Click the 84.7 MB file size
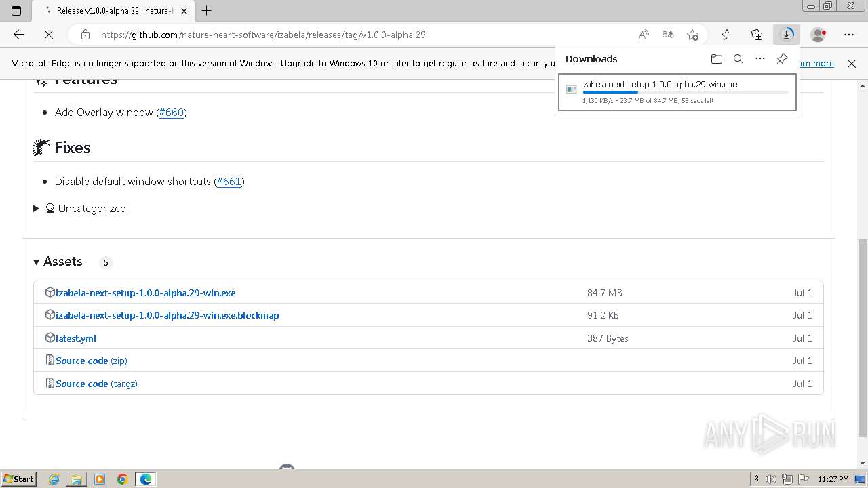This screenshot has height=488, width=868. [x=605, y=293]
